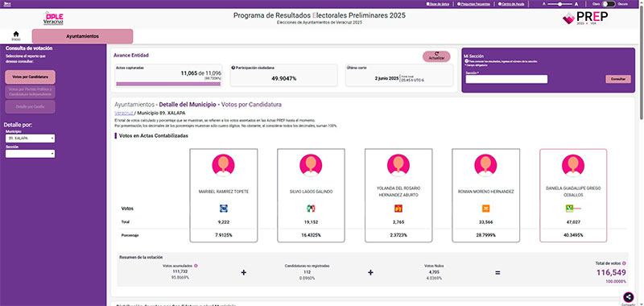Click Daniela Guadalupe Griego Ceballos avatar
This screenshot has height=306, width=644.
pos(573,166)
